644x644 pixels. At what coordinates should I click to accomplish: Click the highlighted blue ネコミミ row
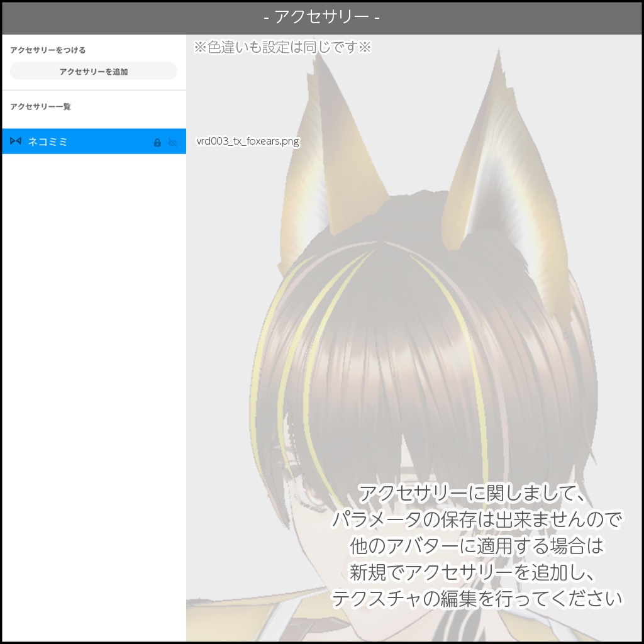click(x=93, y=141)
